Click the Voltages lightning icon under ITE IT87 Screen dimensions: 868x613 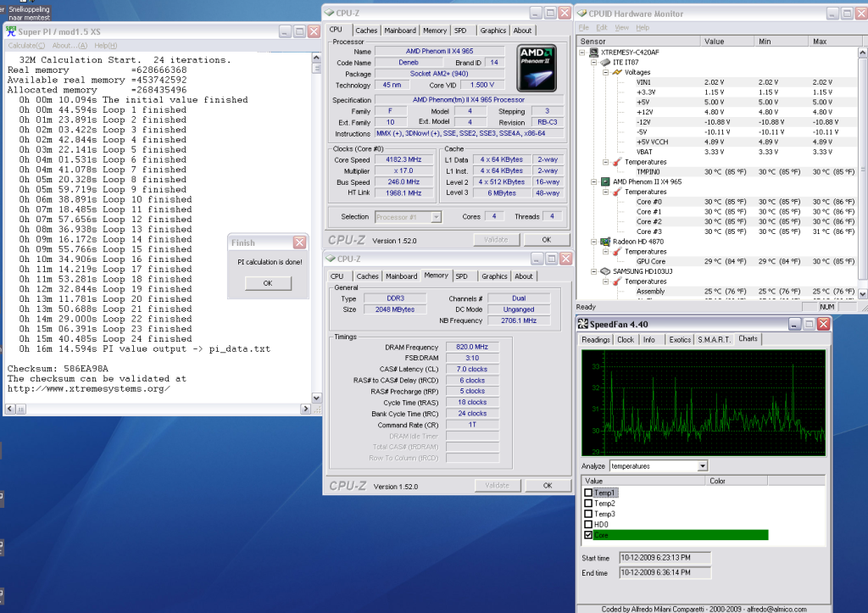(x=618, y=72)
